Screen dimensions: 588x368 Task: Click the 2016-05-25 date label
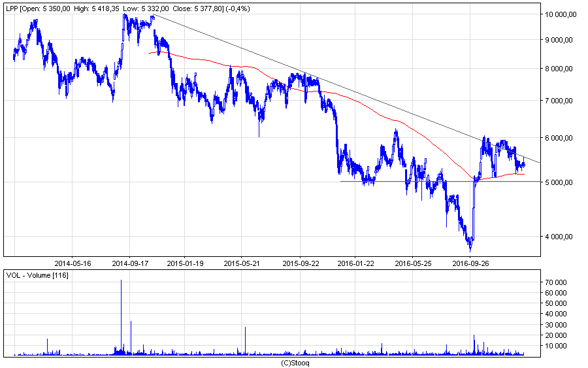point(414,263)
